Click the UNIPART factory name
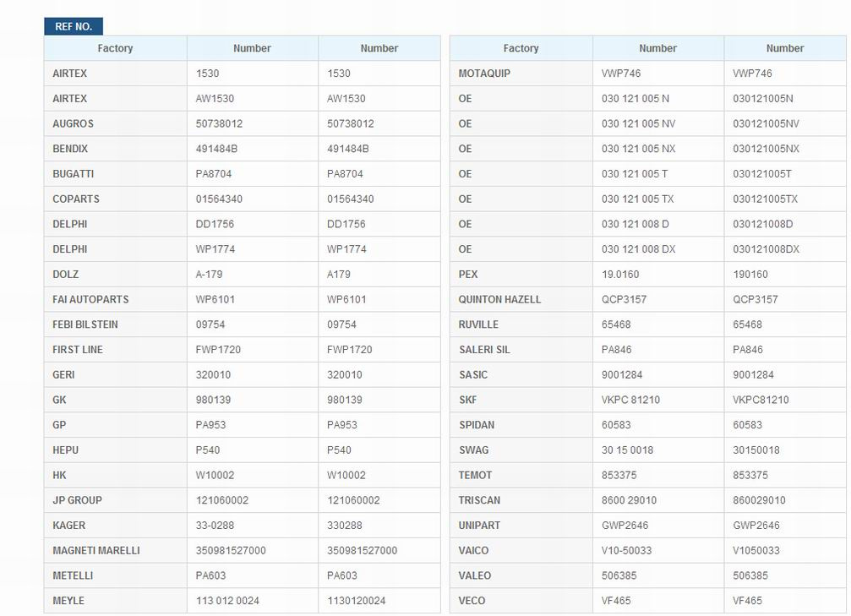This screenshot has height=616, width=851. pyautogui.click(x=479, y=526)
